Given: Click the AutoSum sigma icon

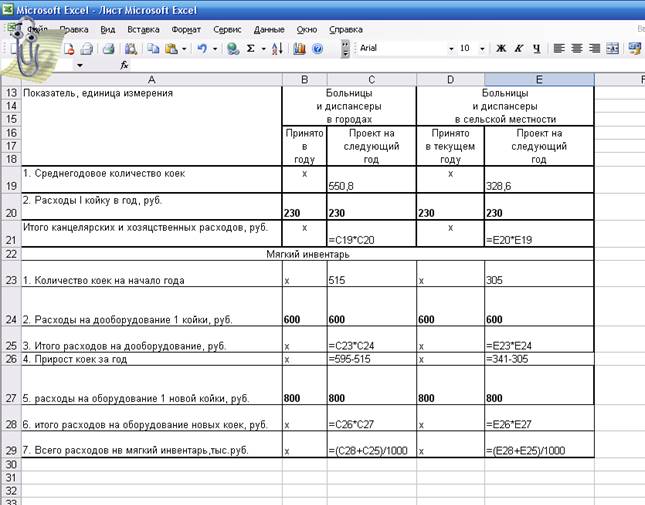Looking at the screenshot, I should point(251,49).
